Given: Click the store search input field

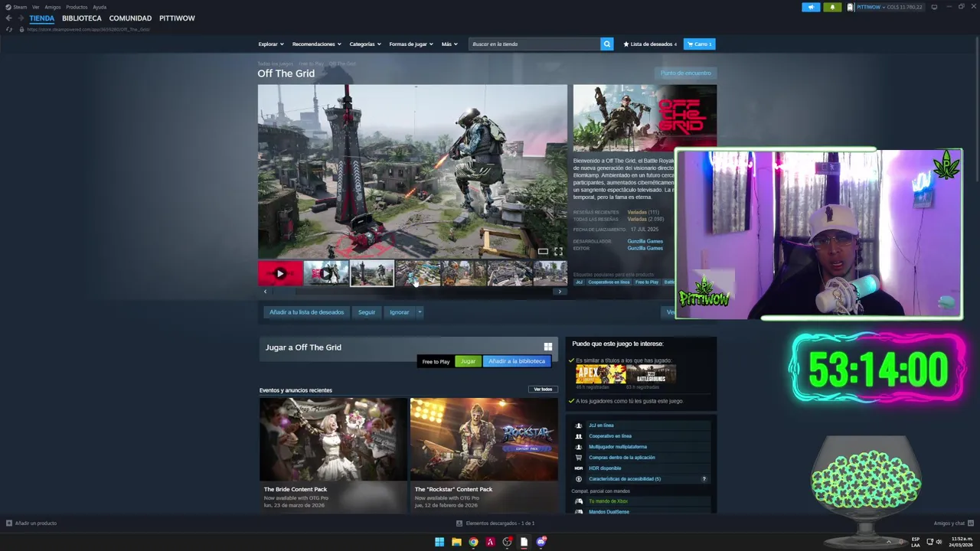Looking at the screenshot, I should (x=534, y=44).
